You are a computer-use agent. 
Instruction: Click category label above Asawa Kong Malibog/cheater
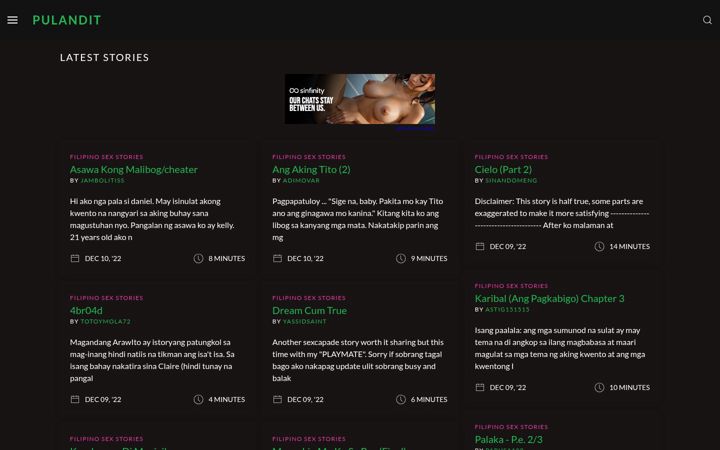pyautogui.click(x=107, y=157)
